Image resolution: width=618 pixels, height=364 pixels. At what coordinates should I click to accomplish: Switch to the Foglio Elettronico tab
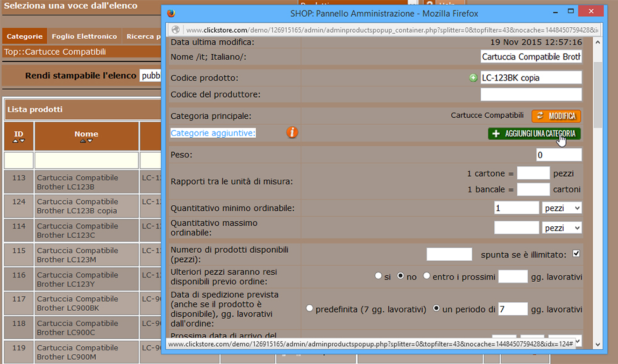click(x=84, y=36)
